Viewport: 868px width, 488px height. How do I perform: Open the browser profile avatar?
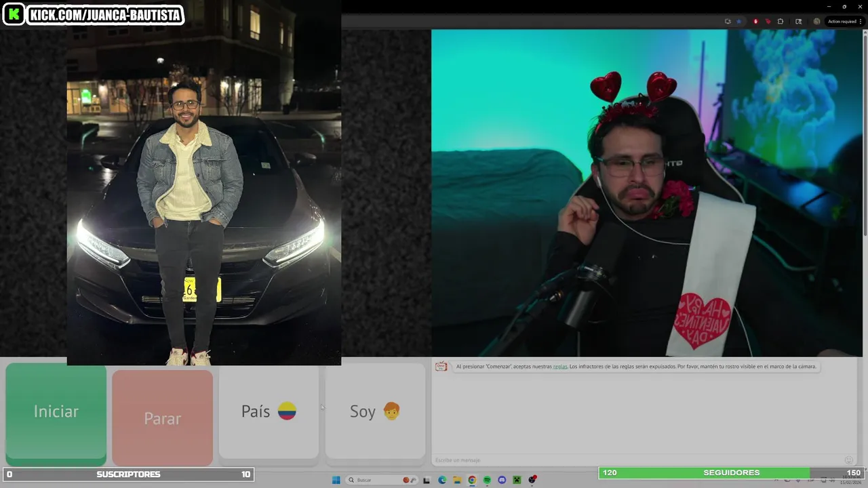[x=816, y=21]
